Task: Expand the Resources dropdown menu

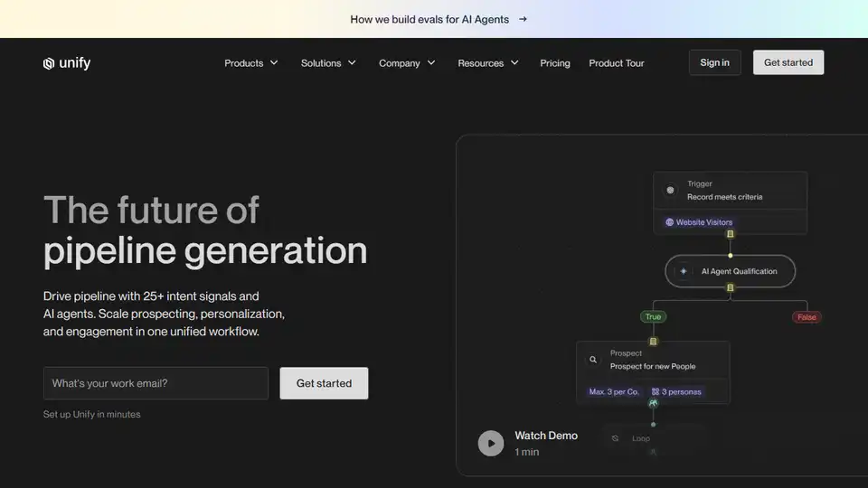Action: pyautogui.click(x=488, y=63)
